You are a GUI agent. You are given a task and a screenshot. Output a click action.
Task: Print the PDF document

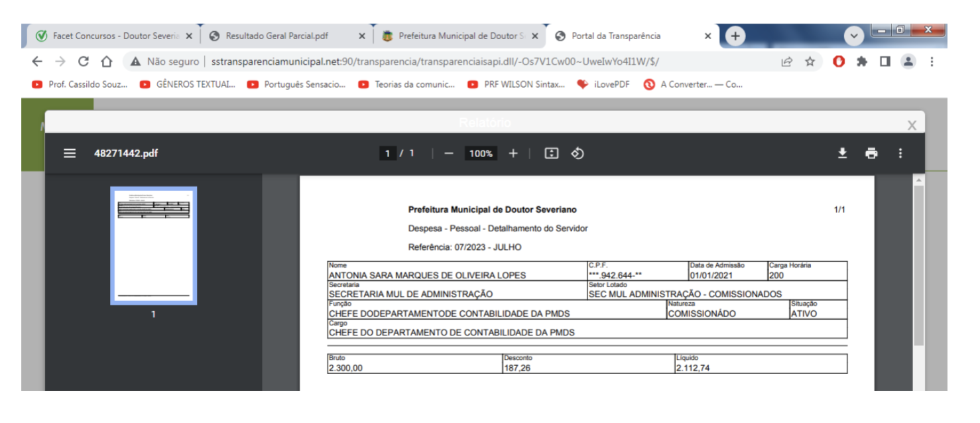click(x=871, y=153)
